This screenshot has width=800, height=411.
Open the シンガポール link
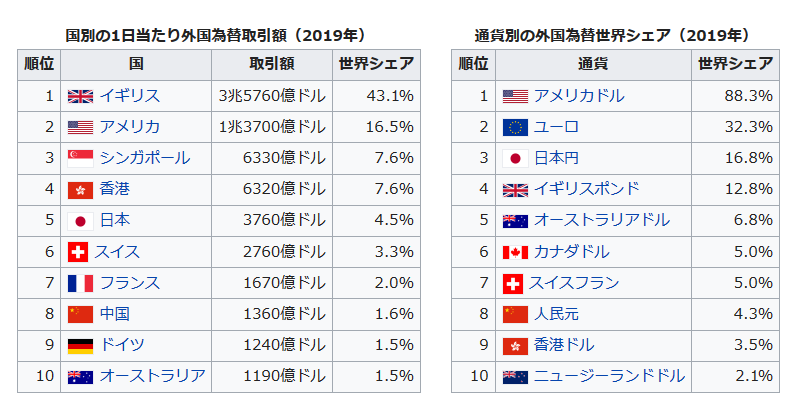click(x=144, y=158)
